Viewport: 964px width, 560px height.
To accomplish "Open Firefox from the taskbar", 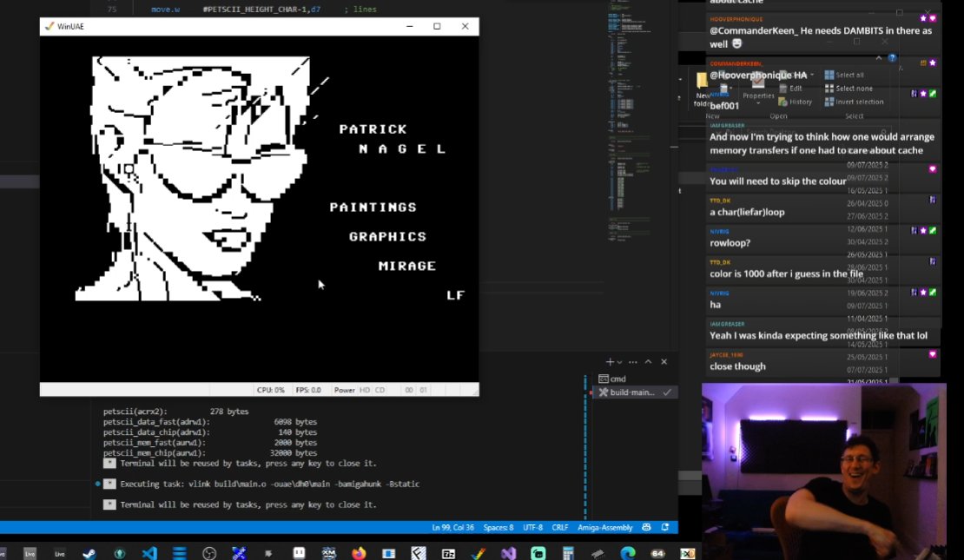I will tap(359, 553).
